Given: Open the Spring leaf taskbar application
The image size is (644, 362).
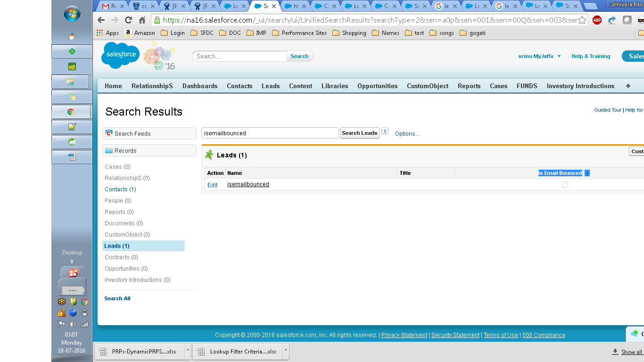Looking at the screenshot, I should point(72,142).
